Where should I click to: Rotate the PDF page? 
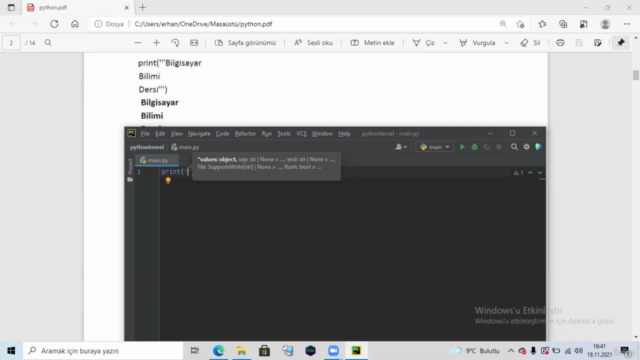pyautogui.click(x=175, y=43)
